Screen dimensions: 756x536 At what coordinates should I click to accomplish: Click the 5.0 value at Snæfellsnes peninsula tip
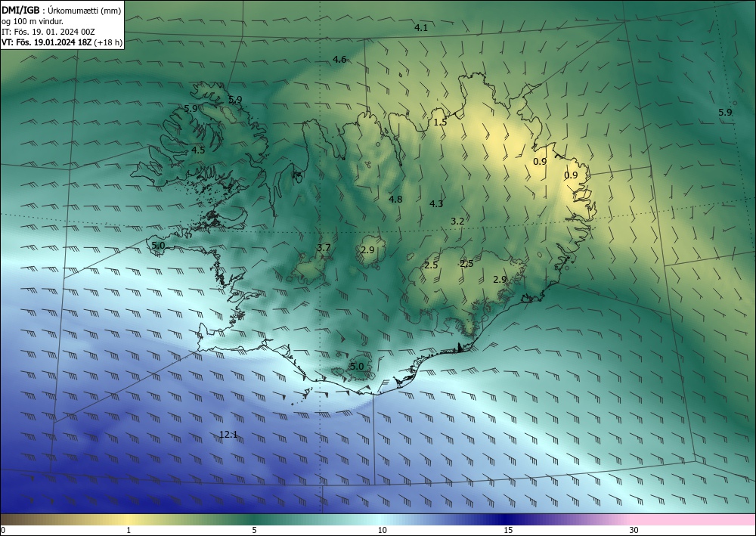coord(158,246)
